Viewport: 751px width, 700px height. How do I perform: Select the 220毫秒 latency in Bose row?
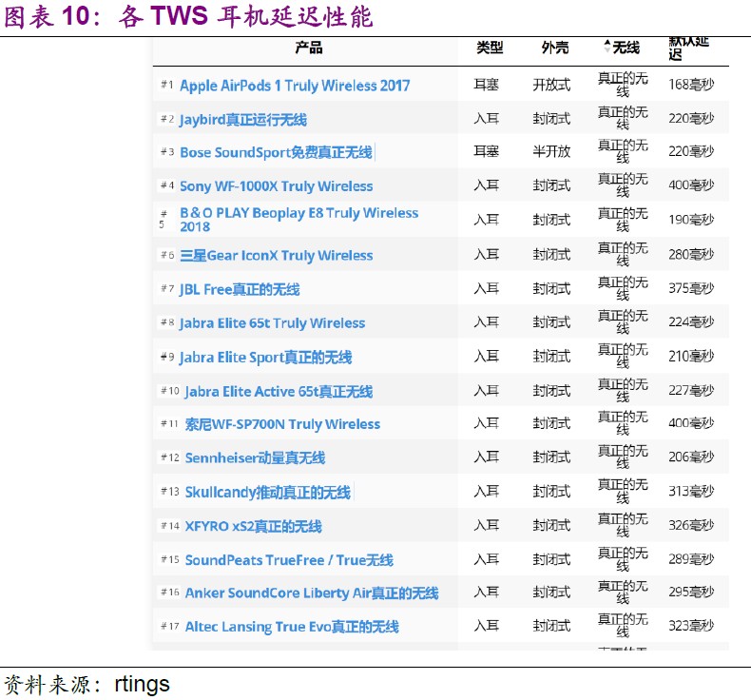[691, 151]
